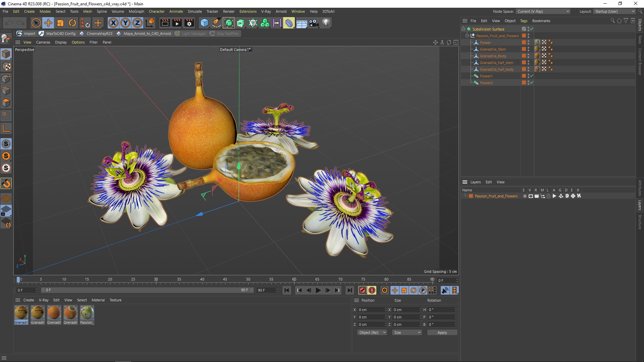Open the viewport Filter menu

[94, 42]
